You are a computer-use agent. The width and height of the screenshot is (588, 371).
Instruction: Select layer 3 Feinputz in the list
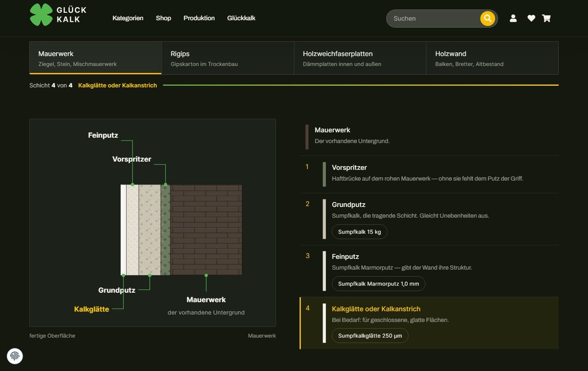(x=429, y=271)
